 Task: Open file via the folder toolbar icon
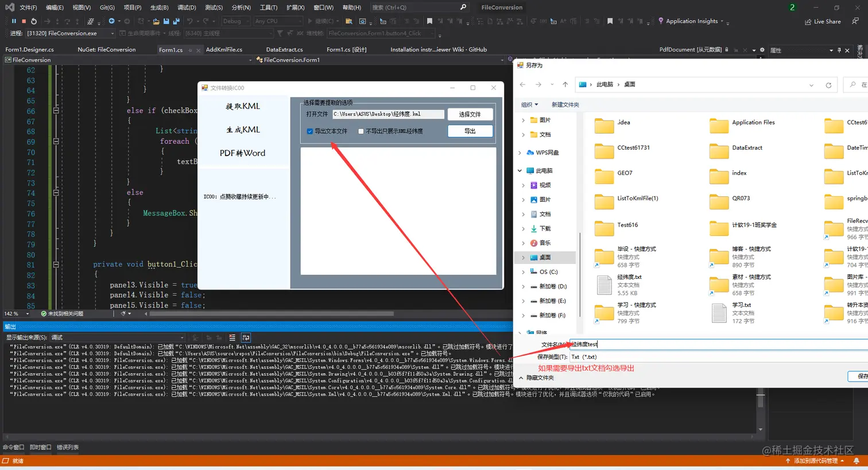click(x=156, y=21)
